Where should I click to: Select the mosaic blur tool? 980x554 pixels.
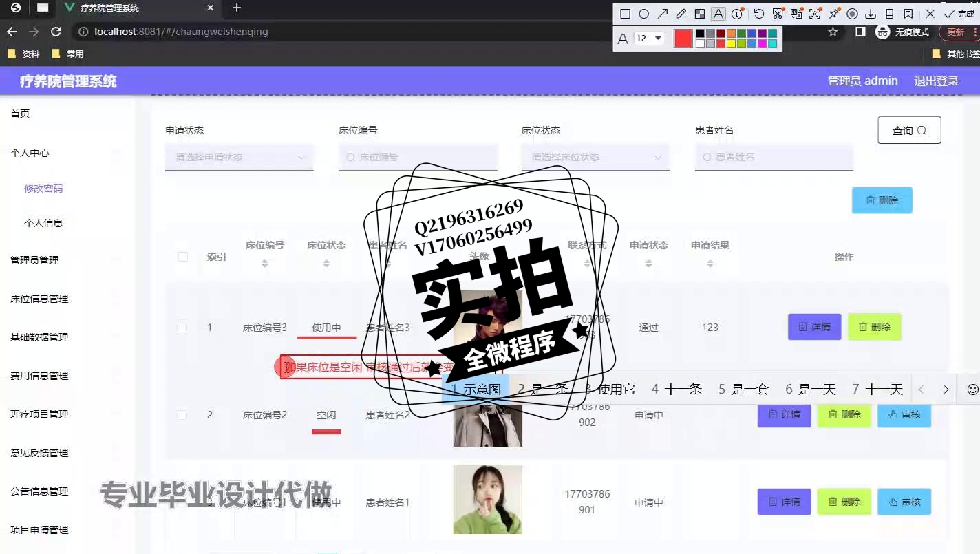tap(699, 14)
